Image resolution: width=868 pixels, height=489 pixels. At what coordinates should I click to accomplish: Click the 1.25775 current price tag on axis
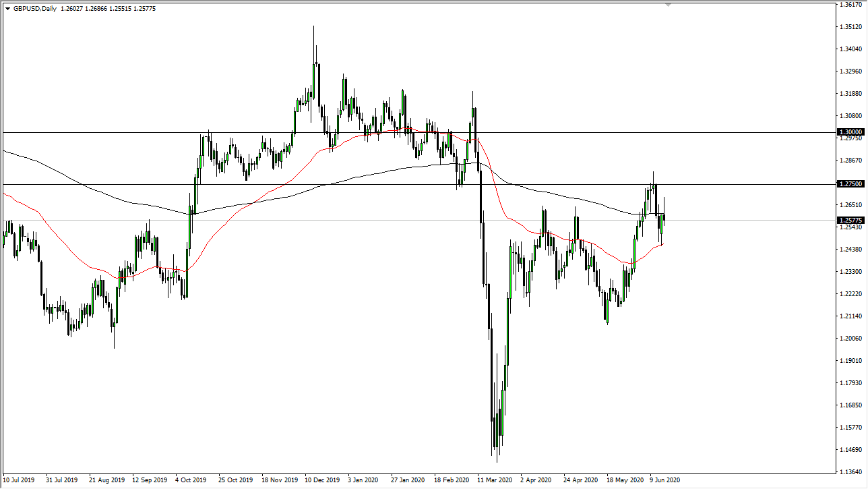(x=850, y=220)
